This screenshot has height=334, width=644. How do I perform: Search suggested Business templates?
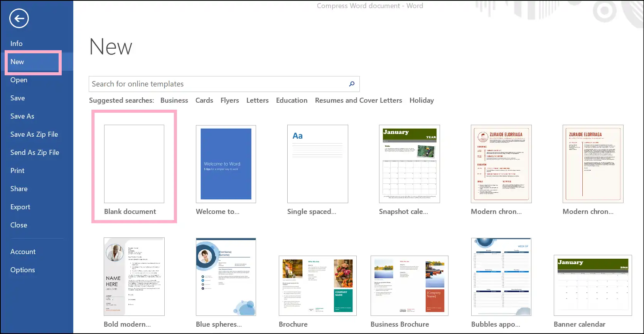click(174, 100)
